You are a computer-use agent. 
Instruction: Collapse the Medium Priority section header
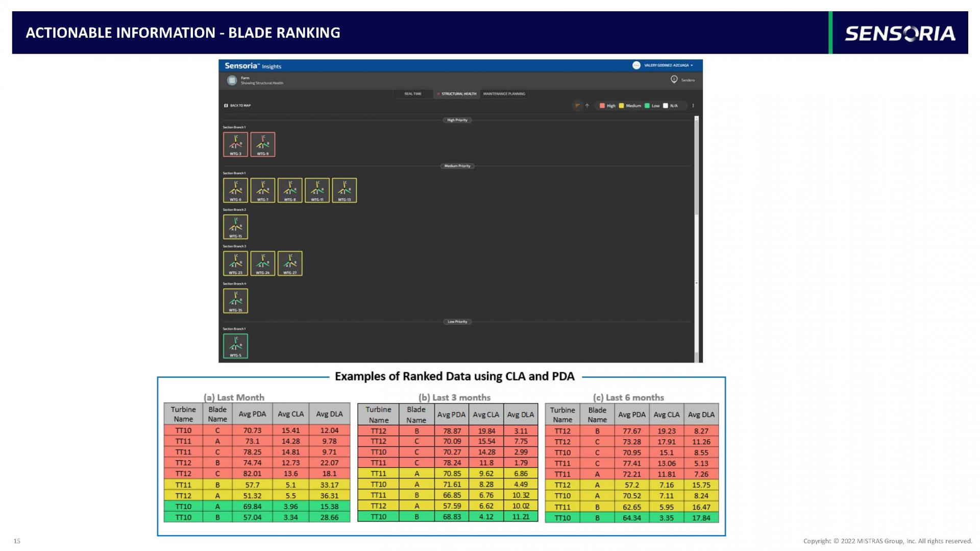(457, 166)
